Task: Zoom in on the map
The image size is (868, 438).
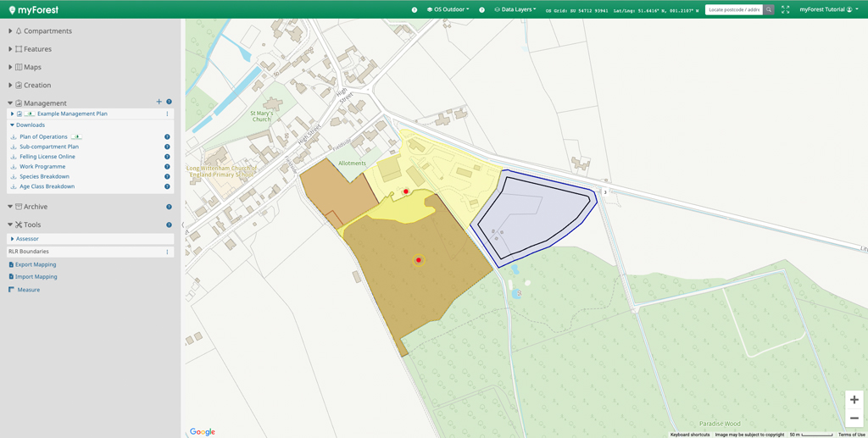Action: 854,400
